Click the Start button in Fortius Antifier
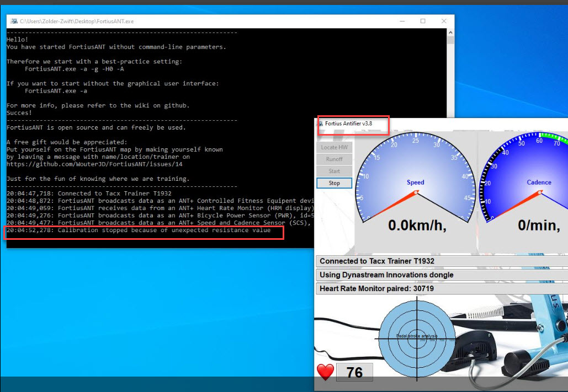 click(334, 171)
